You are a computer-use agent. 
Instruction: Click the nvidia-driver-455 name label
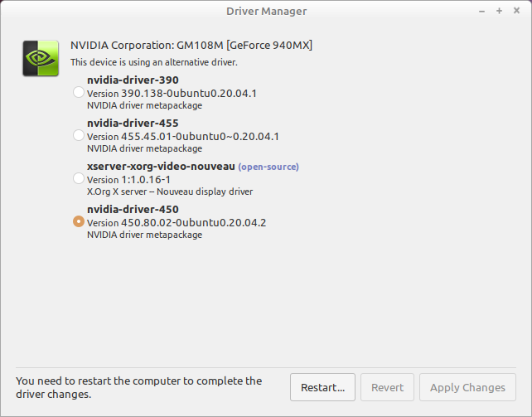[x=133, y=124]
